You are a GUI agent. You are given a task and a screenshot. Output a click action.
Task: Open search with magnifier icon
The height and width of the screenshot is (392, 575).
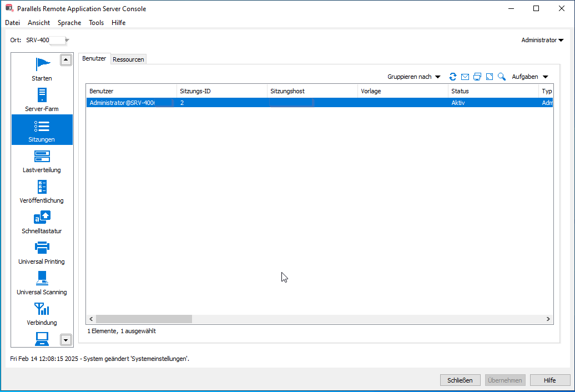pos(502,77)
